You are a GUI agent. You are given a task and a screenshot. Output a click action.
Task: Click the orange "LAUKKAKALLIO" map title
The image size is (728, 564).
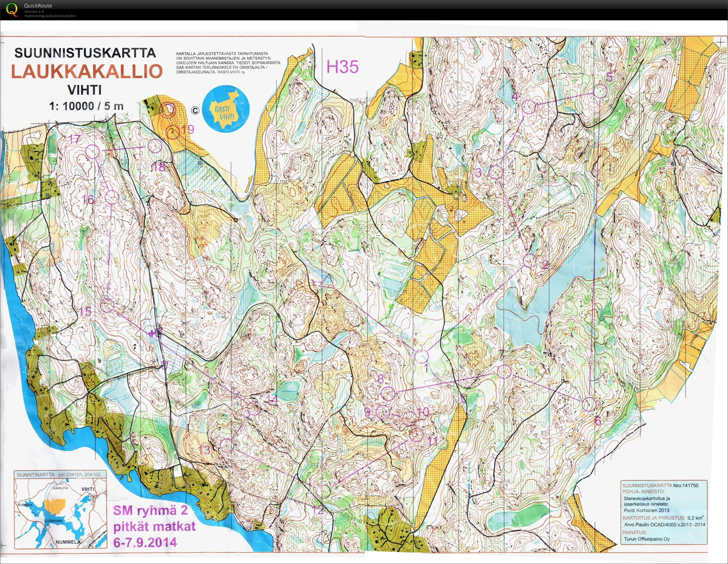tap(87, 71)
